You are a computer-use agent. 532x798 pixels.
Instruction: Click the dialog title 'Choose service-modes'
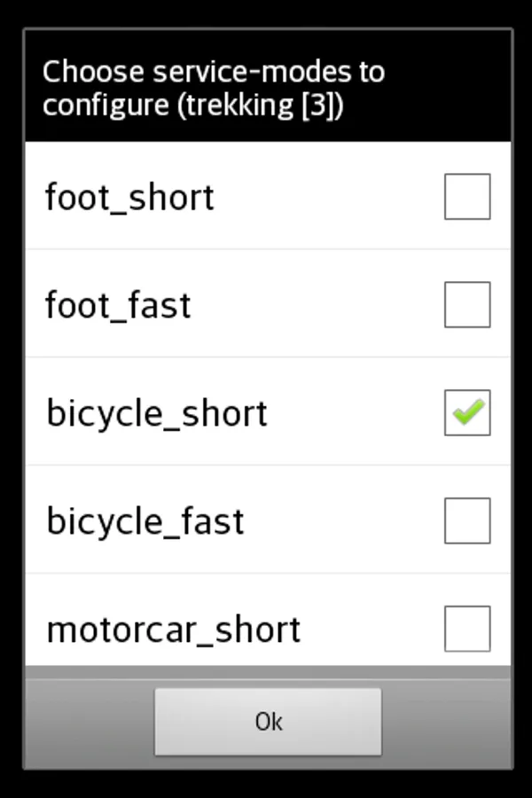pos(213,71)
